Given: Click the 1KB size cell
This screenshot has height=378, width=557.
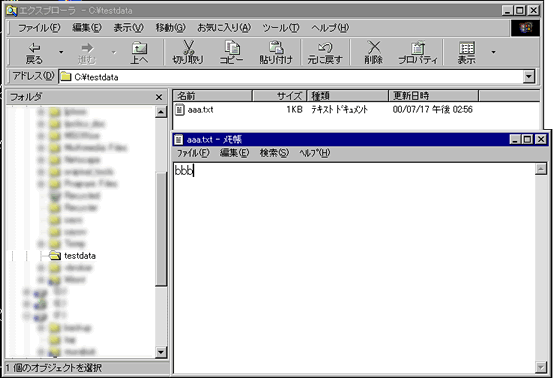Looking at the screenshot, I should (x=294, y=110).
